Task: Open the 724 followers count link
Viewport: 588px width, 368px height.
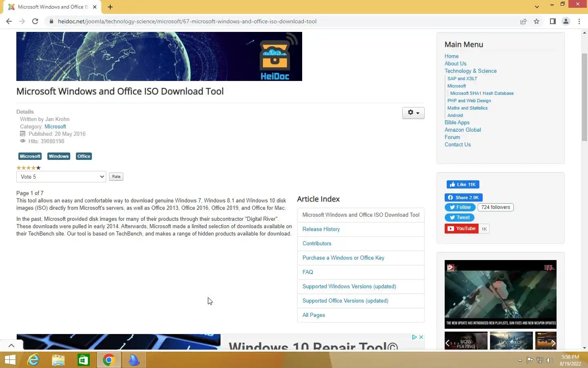Action: point(496,207)
